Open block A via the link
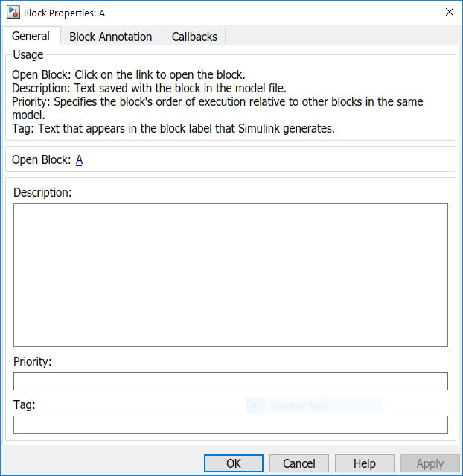Screen dimensions: 463x476 pos(79,159)
